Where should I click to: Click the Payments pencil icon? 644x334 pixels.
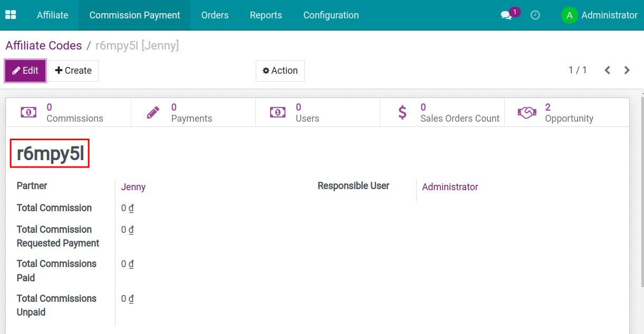tap(153, 112)
